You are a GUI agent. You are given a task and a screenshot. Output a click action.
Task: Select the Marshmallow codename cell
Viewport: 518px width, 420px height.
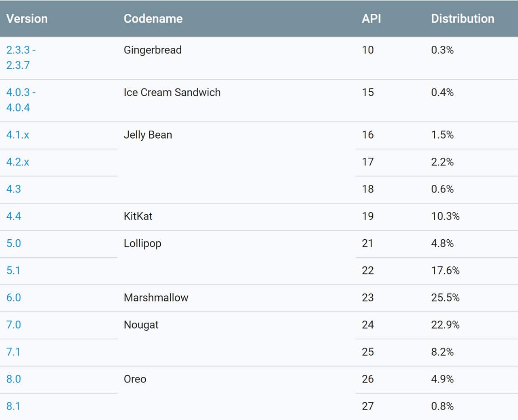point(156,297)
